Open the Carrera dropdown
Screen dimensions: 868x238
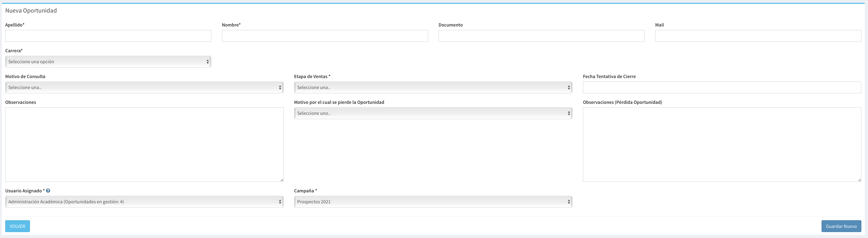point(108,62)
